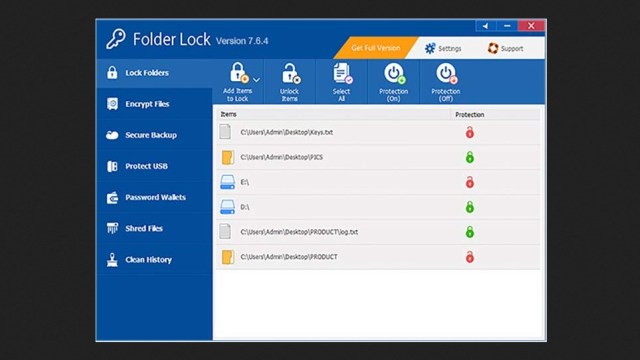
Task: Click the Protect USB drive icon
Action: tap(112, 166)
